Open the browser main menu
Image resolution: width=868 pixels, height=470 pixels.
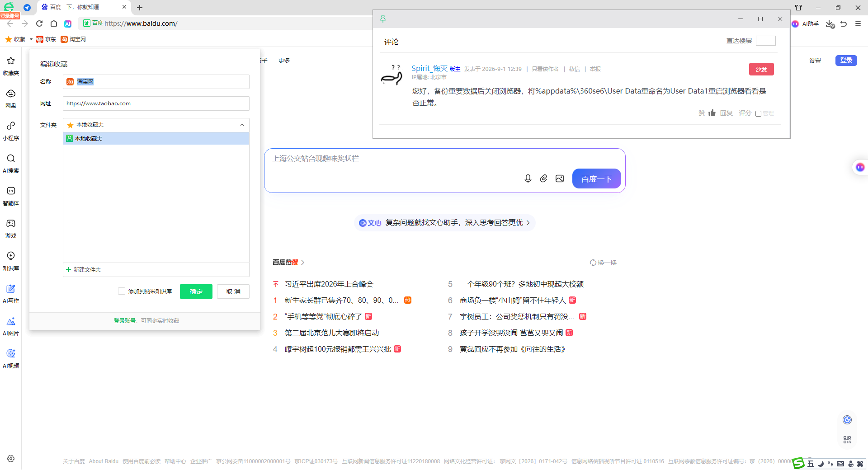click(x=858, y=23)
